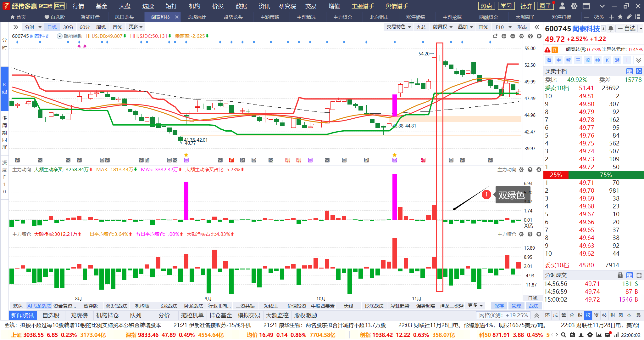
Task: Expand more feature buttons with double chevron
Action: point(639,60)
